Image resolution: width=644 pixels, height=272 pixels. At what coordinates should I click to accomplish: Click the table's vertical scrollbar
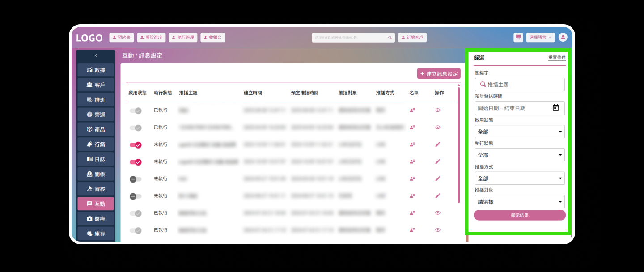coord(459,143)
